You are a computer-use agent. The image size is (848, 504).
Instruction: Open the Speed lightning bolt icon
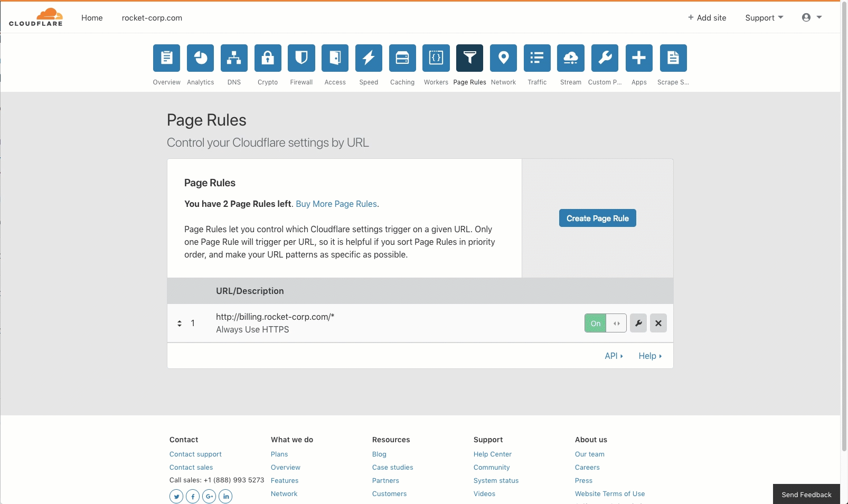point(369,58)
